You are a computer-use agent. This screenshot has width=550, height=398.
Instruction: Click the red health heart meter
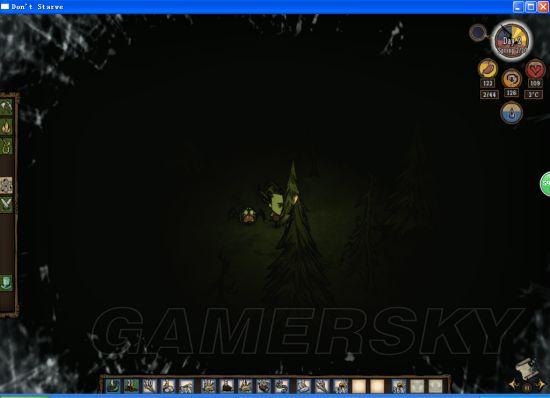click(535, 69)
